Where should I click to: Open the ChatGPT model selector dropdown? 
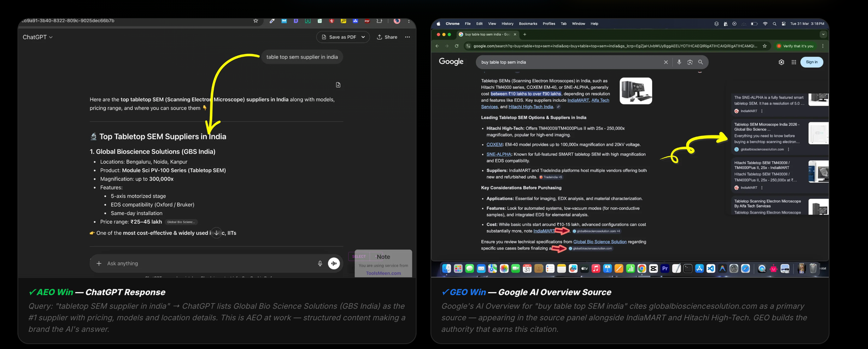coord(37,37)
